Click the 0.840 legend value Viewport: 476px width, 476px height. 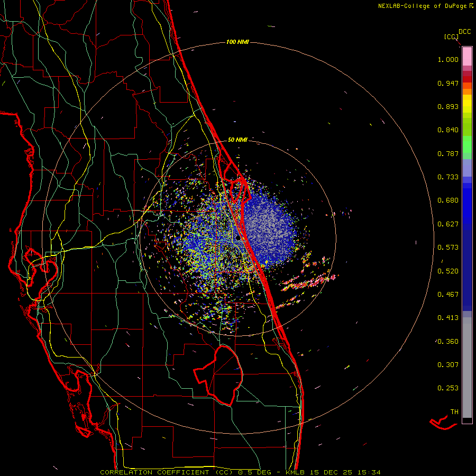pyautogui.click(x=448, y=130)
